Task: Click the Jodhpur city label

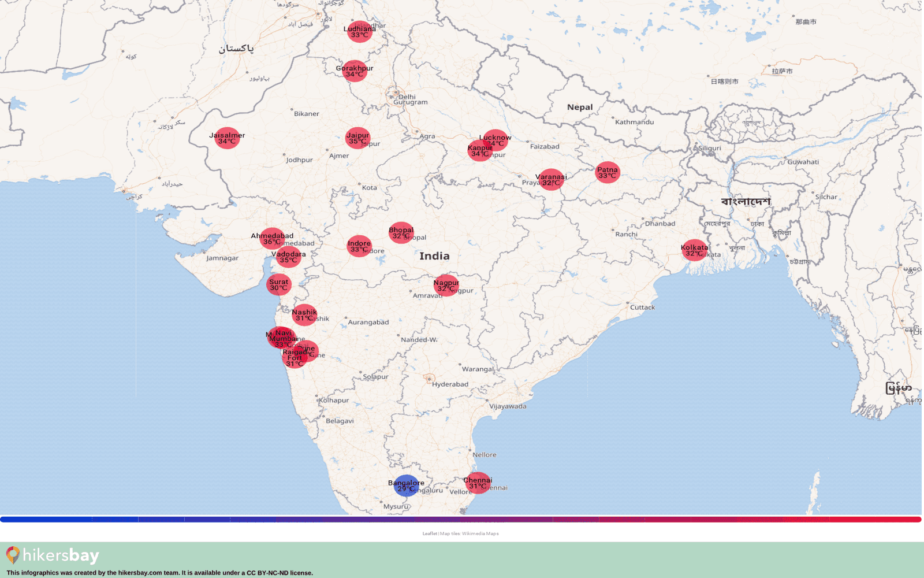Action: coord(299,160)
